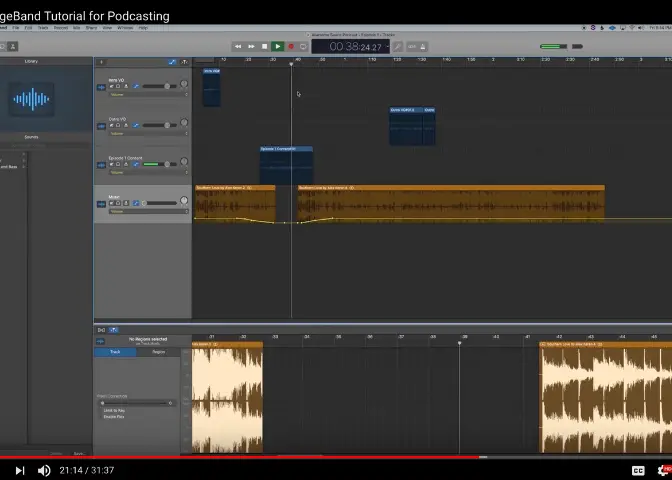The height and width of the screenshot is (480, 672).
Task: Open the File menu
Action: click(x=16, y=28)
